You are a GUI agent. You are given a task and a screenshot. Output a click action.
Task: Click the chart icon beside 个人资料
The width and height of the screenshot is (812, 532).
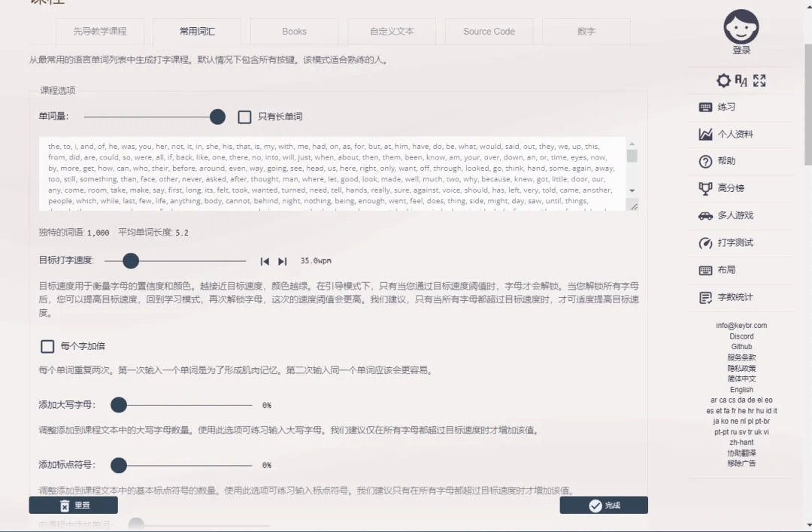705,134
